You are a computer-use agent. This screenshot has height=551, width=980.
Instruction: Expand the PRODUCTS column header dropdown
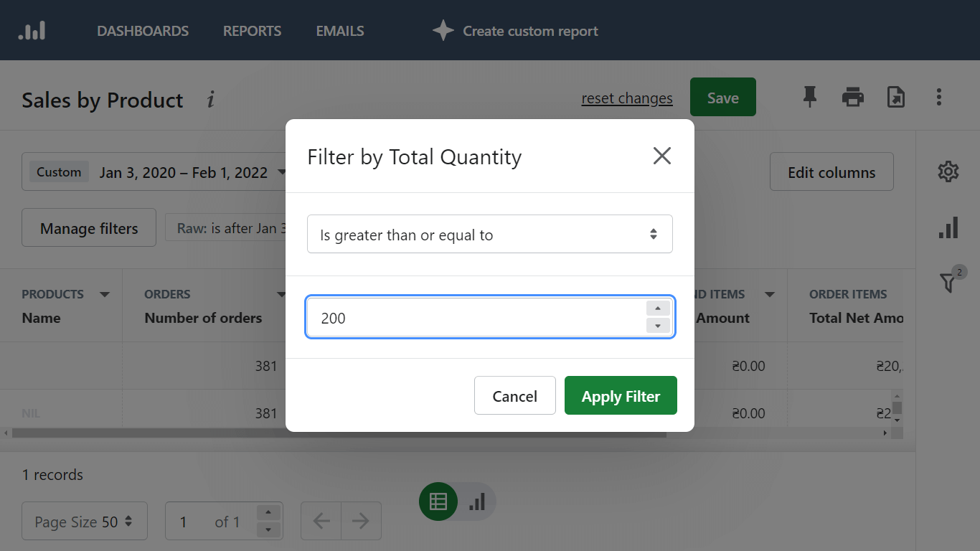pos(105,293)
